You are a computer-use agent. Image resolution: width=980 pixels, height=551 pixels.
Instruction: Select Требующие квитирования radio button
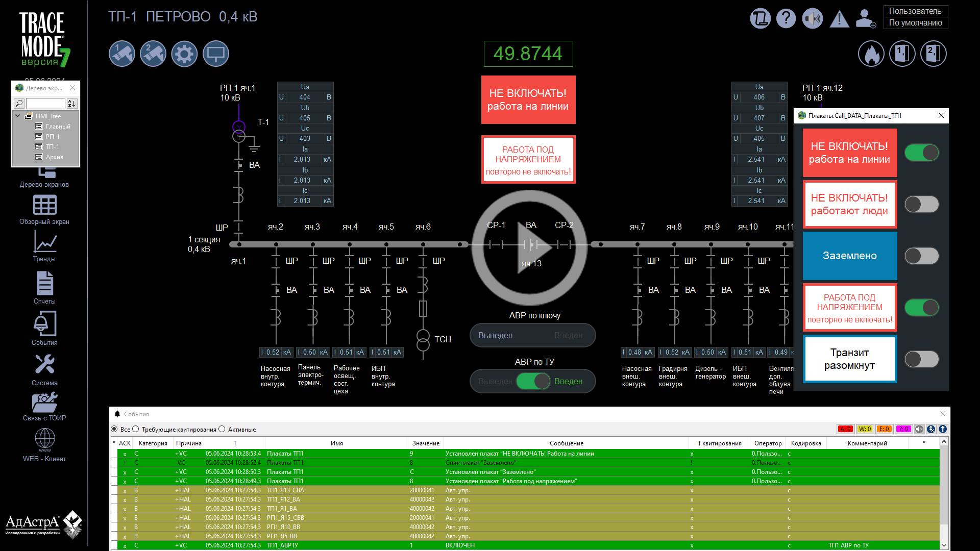point(136,429)
